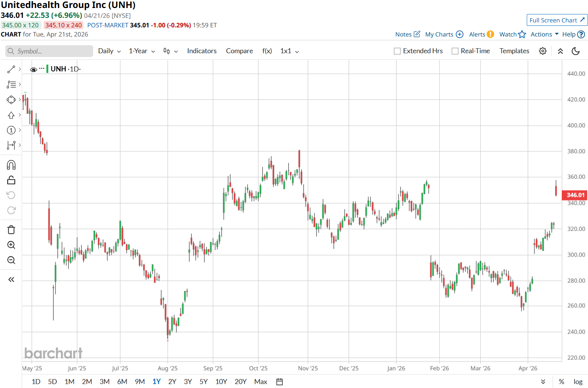The width and height of the screenshot is (588, 388).
Task: Switch to dark mode
Action: (576, 51)
